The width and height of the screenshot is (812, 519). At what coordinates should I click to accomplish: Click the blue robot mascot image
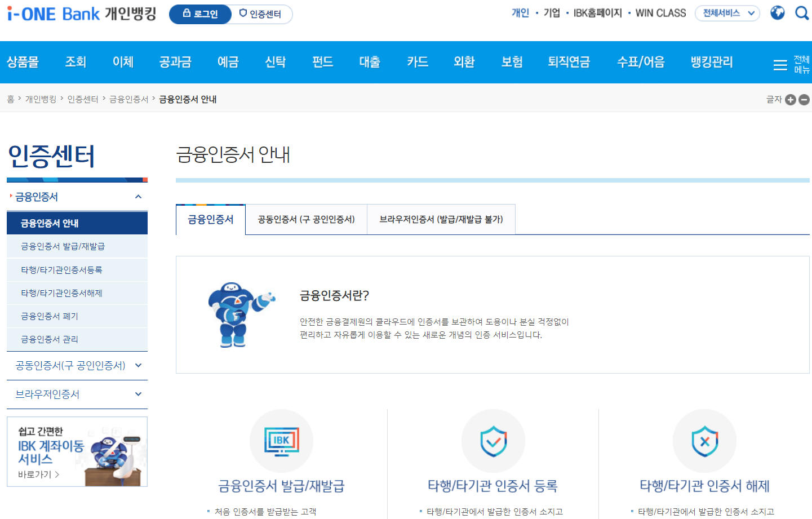241,314
